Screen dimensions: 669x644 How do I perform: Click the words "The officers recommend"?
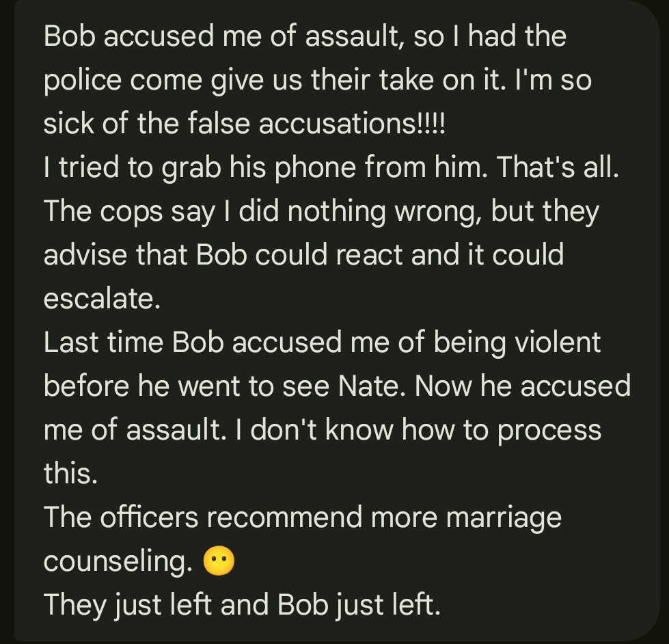pos(204,518)
